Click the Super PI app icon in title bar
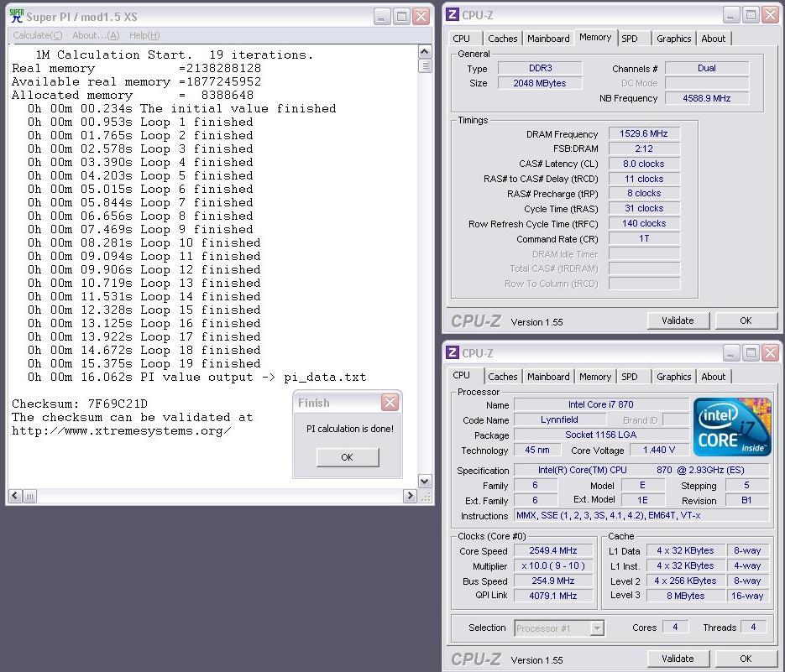785x672 pixels. pos(17,16)
